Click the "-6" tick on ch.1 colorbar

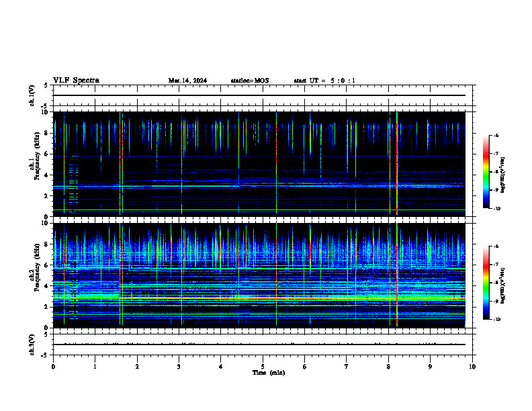click(x=496, y=135)
